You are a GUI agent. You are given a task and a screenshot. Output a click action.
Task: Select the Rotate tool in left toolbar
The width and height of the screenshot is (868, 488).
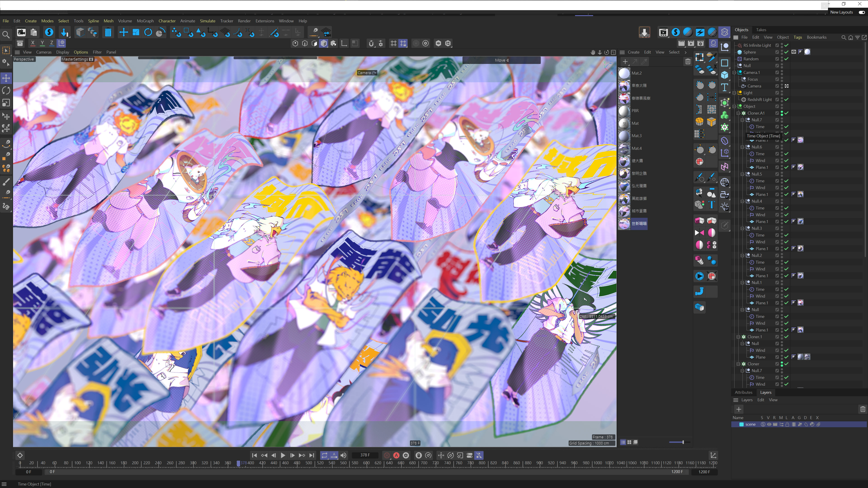6,90
